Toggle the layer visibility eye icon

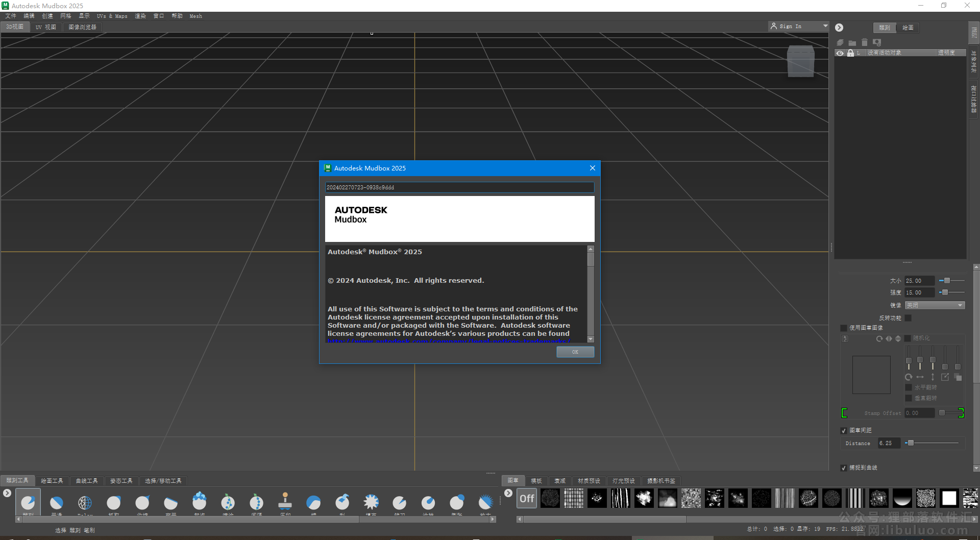tap(840, 53)
